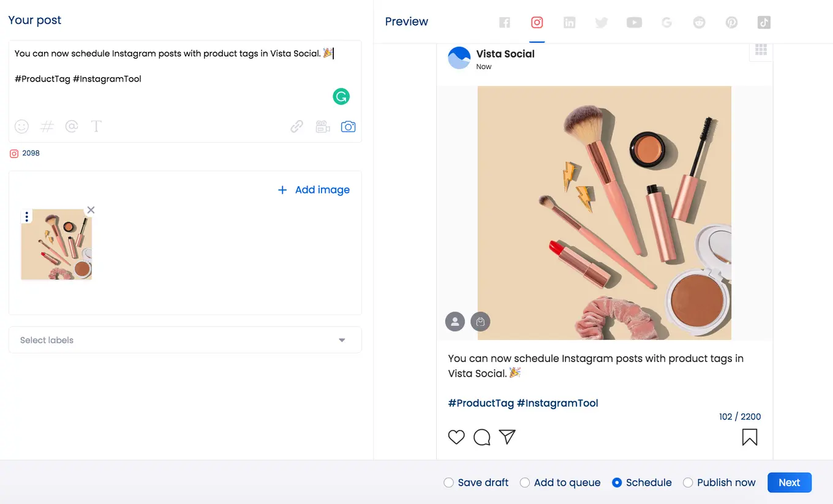Open the grid view icon on the preview post

click(761, 50)
